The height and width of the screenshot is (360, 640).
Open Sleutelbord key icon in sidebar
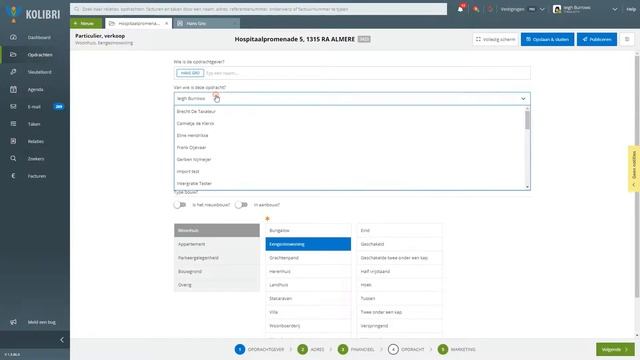click(x=13, y=72)
